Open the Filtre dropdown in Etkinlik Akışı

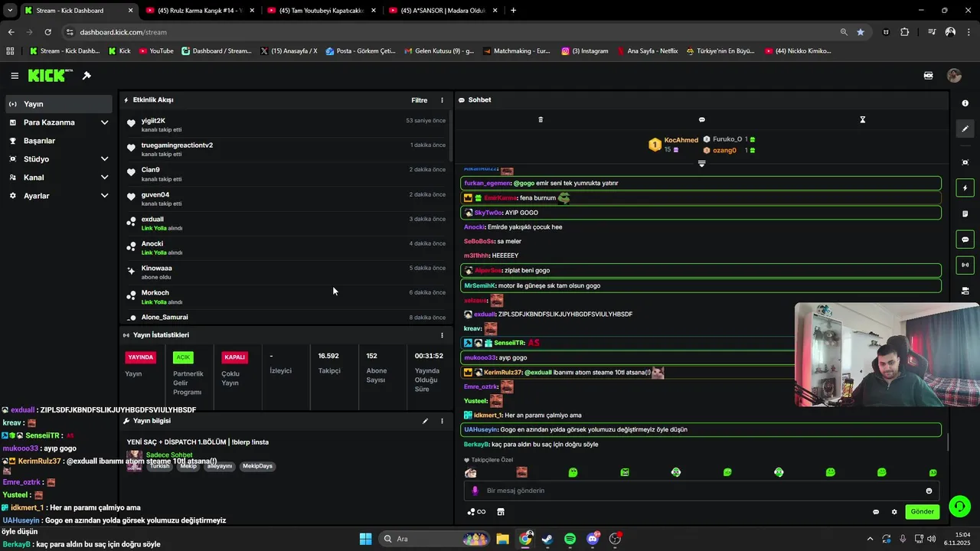pos(420,100)
